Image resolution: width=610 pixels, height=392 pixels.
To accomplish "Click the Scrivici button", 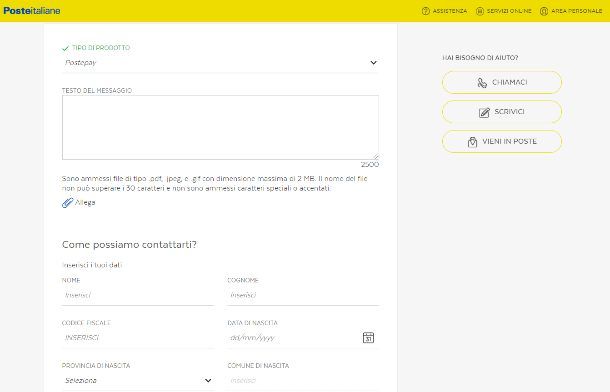I will click(x=502, y=112).
